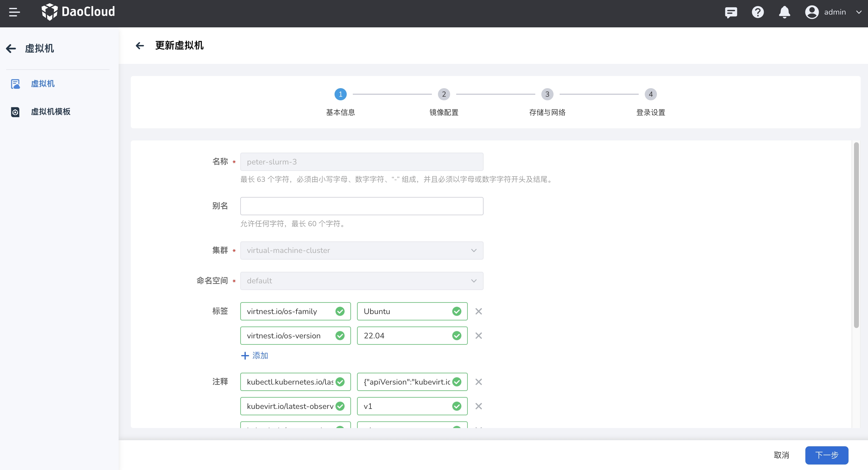Open the help question mark icon
This screenshot has width=868, height=470.
coord(758,12)
